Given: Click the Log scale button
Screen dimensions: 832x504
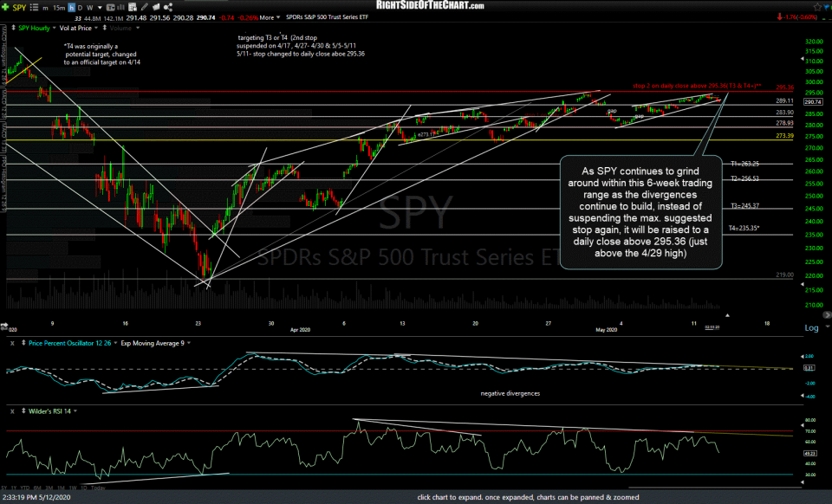Looking at the screenshot, I should 811,328.
